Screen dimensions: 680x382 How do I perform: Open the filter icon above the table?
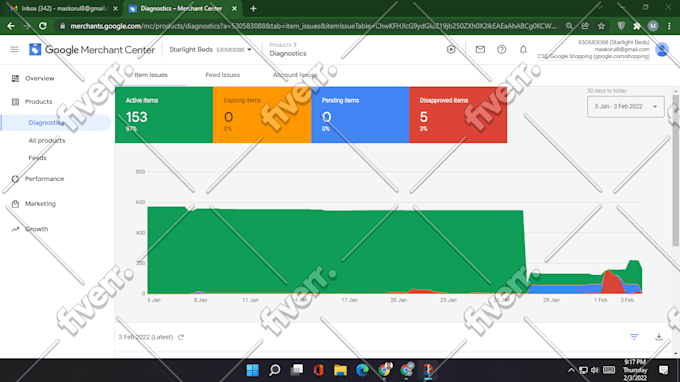pos(634,337)
